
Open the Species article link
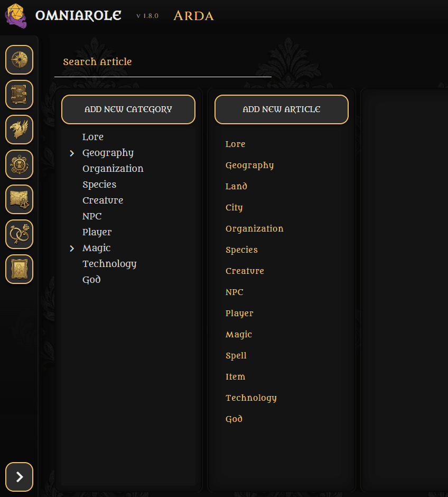pyautogui.click(x=241, y=250)
